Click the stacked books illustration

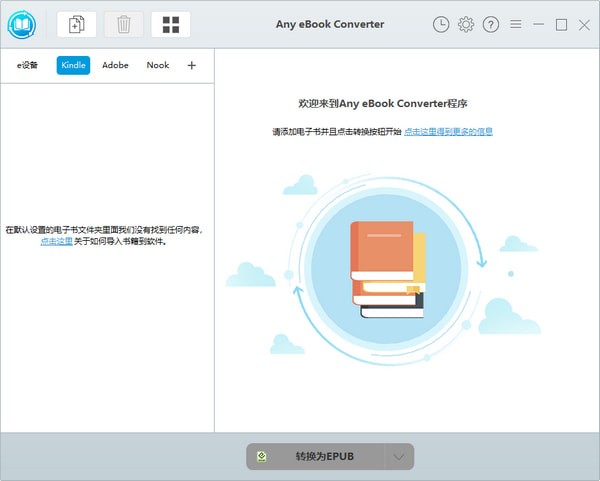387,270
